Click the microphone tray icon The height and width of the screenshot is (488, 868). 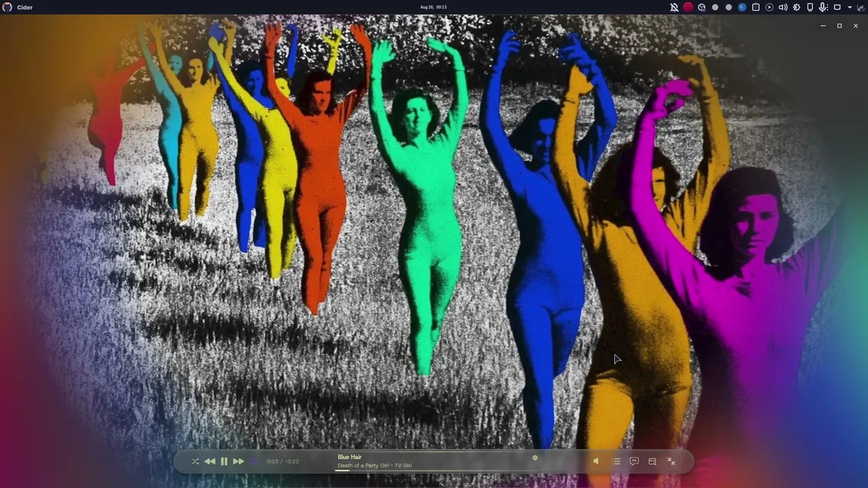[823, 7]
